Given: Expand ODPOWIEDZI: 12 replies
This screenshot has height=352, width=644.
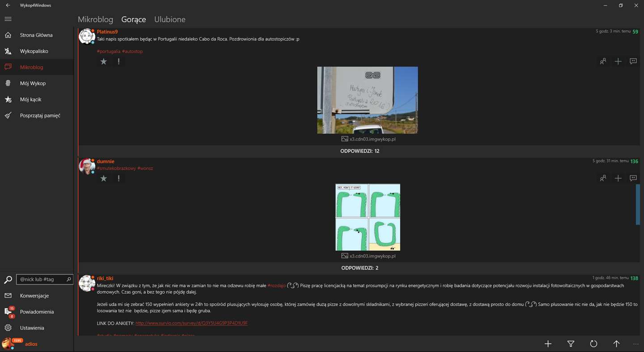Looking at the screenshot, I should coord(360,151).
